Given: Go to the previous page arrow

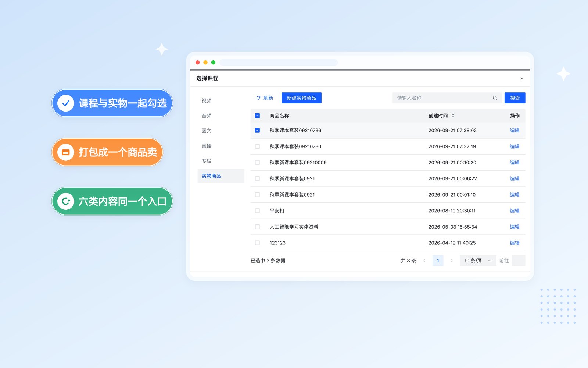Looking at the screenshot, I should tap(424, 261).
